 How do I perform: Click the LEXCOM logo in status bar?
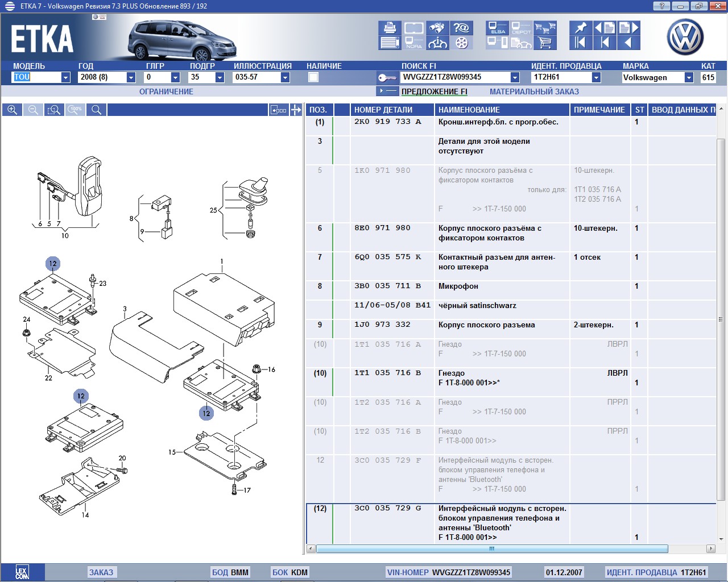pyautogui.click(x=22, y=572)
